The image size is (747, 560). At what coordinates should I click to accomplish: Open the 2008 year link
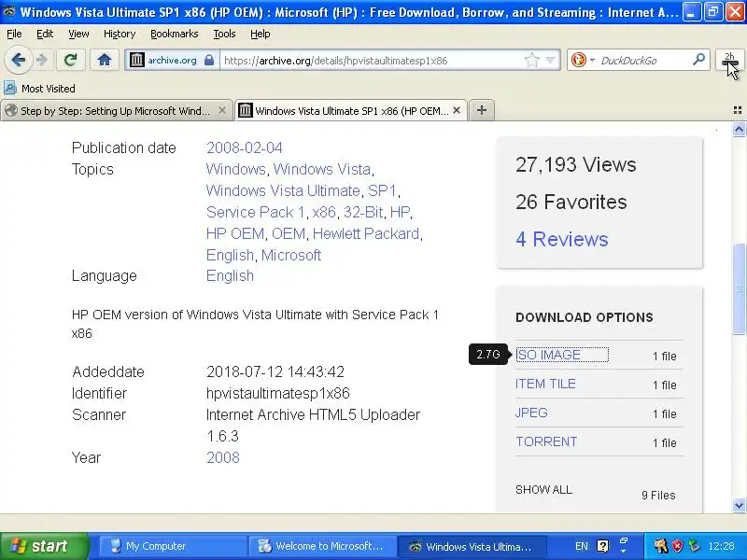223,457
